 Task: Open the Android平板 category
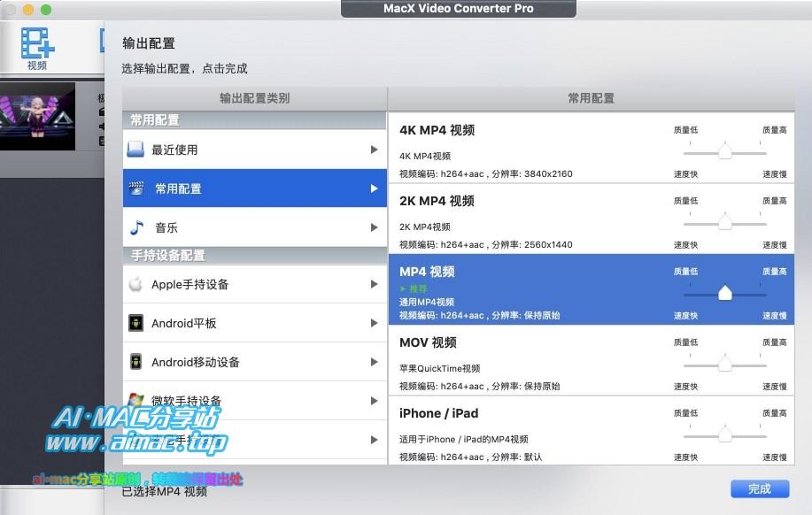(255, 323)
